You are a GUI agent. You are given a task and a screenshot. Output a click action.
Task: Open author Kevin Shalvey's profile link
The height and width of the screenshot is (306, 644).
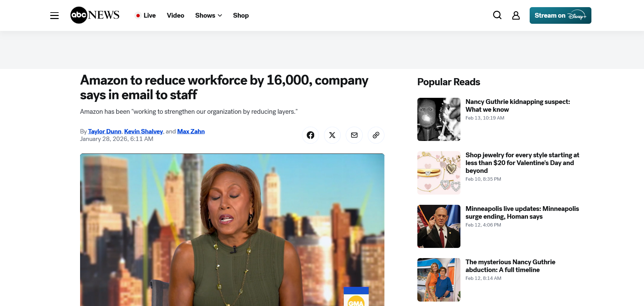click(x=144, y=131)
